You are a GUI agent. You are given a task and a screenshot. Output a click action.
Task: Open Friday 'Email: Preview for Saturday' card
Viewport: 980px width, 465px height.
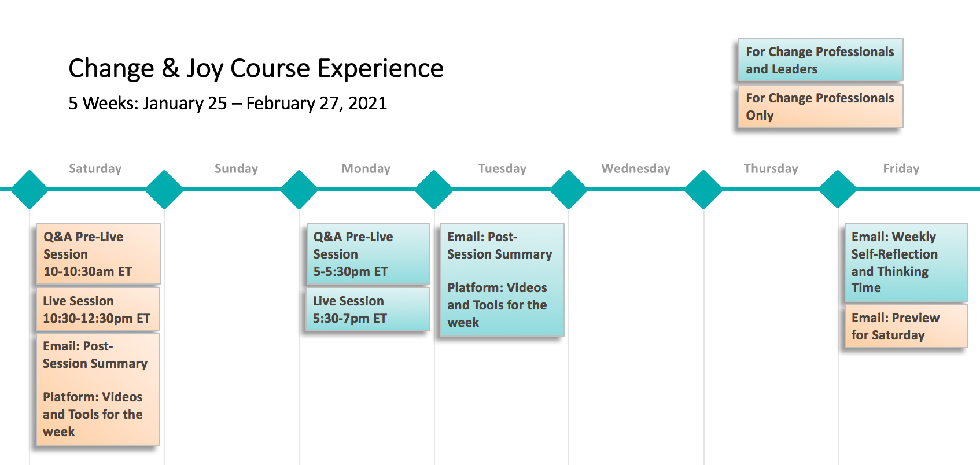906,326
